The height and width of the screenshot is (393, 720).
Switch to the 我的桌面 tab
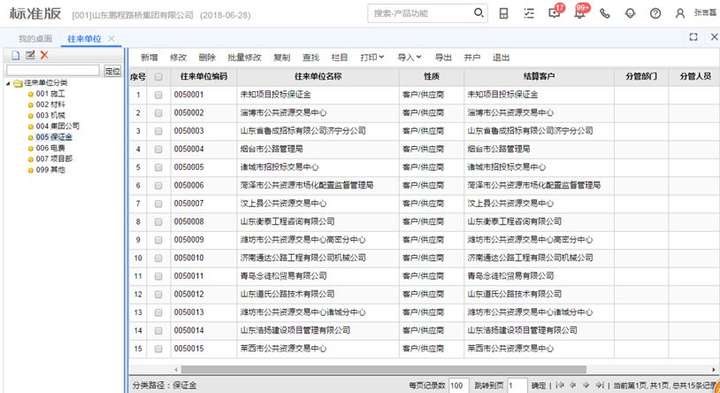click(35, 39)
